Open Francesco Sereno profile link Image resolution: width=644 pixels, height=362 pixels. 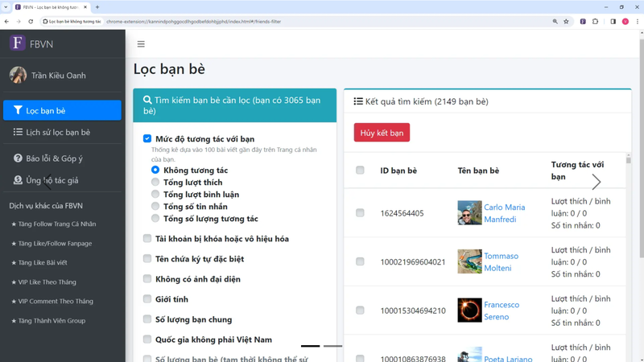click(x=502, y=311)
